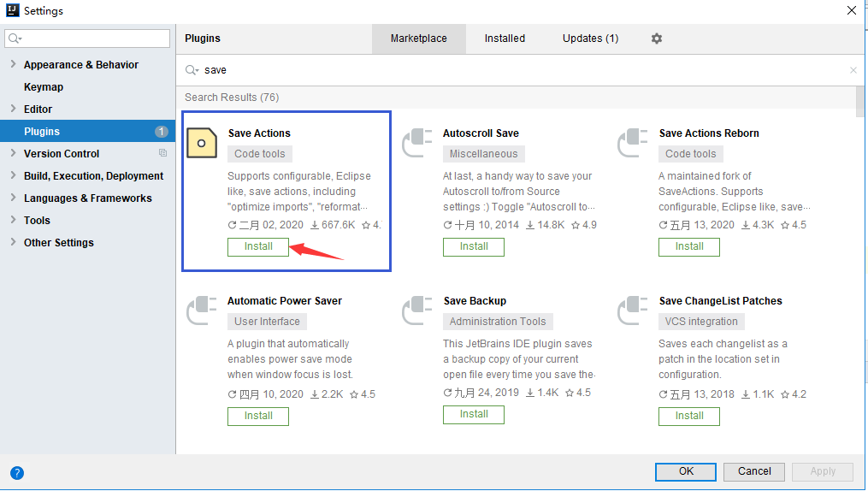868x491 pixels.
Task: Click the settings search magnifier icon
Action: click(15, 38)
